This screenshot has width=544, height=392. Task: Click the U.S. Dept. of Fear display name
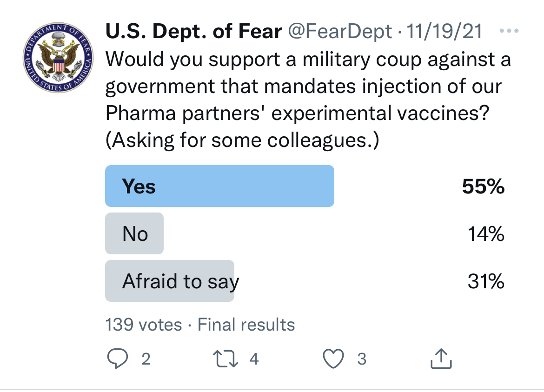[x=194, y=32]
